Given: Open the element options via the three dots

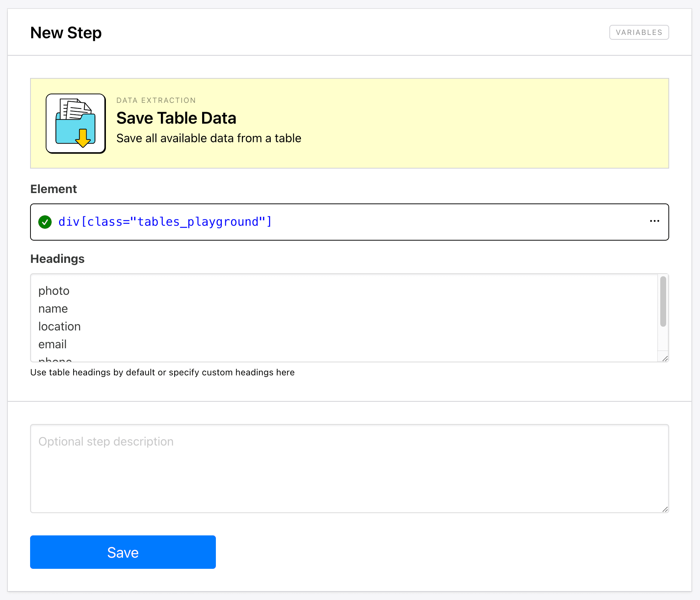Looking at the screenshot, I should coord(654,221).
